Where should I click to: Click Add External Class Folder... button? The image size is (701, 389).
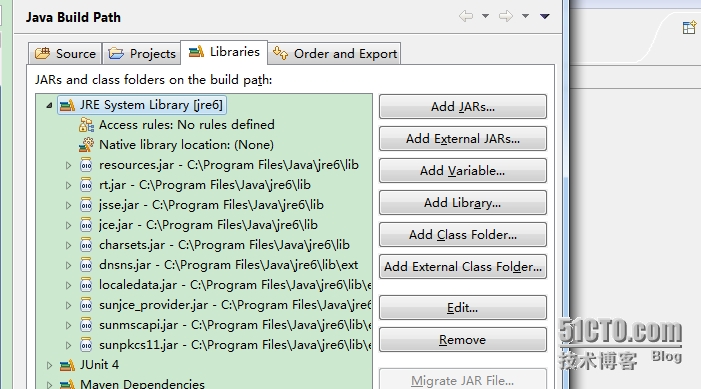coord(463,267)
